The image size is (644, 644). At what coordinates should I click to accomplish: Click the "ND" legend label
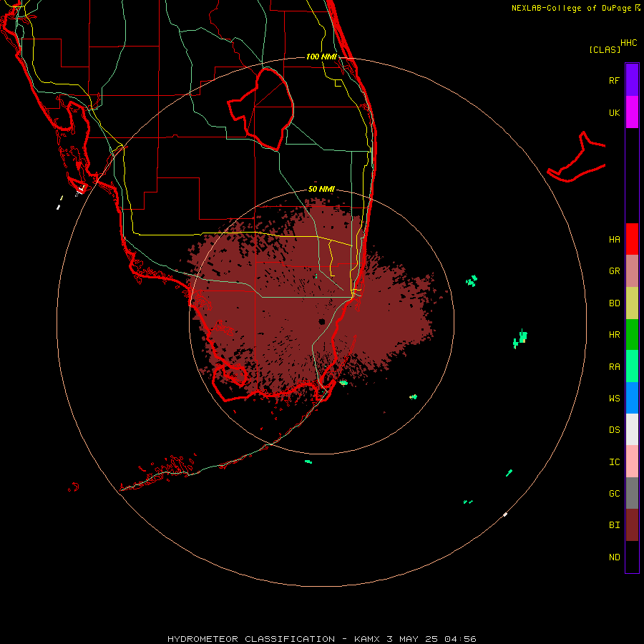click(614, 557)
